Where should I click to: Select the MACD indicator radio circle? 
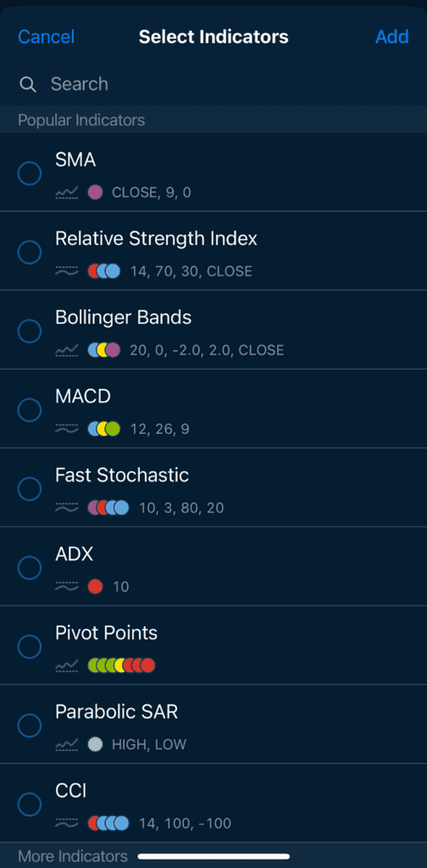pyautogui.click(x=30, y=410)
